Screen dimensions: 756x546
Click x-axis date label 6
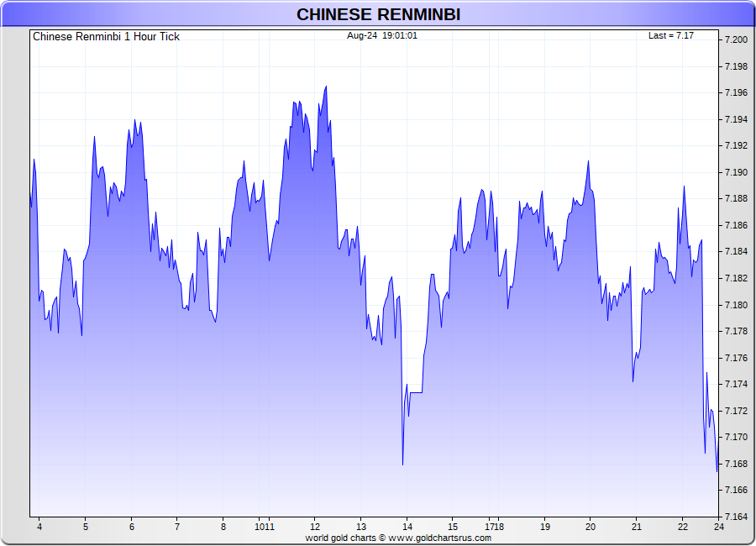(x=132, y=527)
